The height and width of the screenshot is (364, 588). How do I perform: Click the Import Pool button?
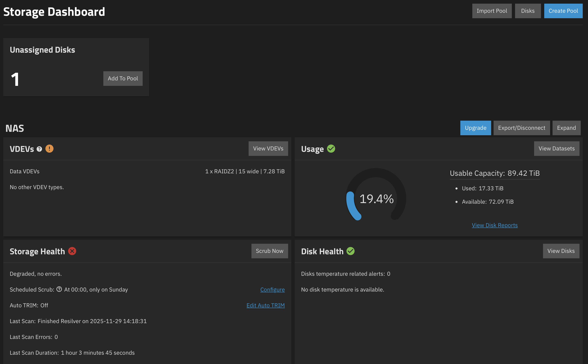click(x=492, y=11)
